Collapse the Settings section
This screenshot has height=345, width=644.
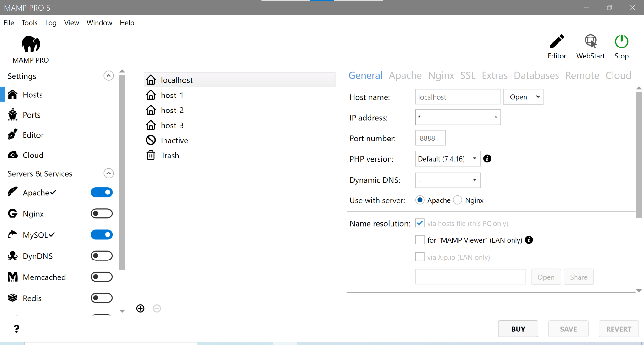pos(108,75)
